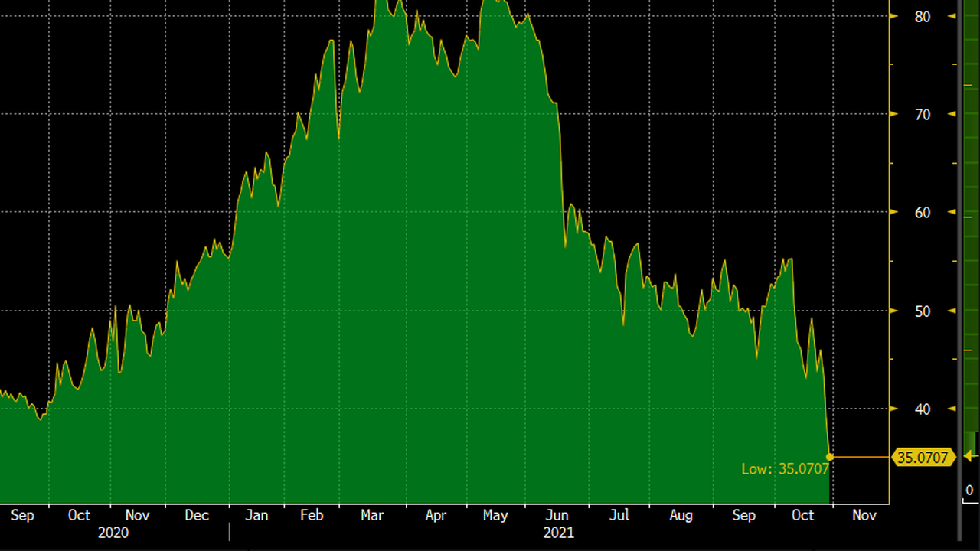Click the yellow triangle right of the 80 label

point(952,16)
